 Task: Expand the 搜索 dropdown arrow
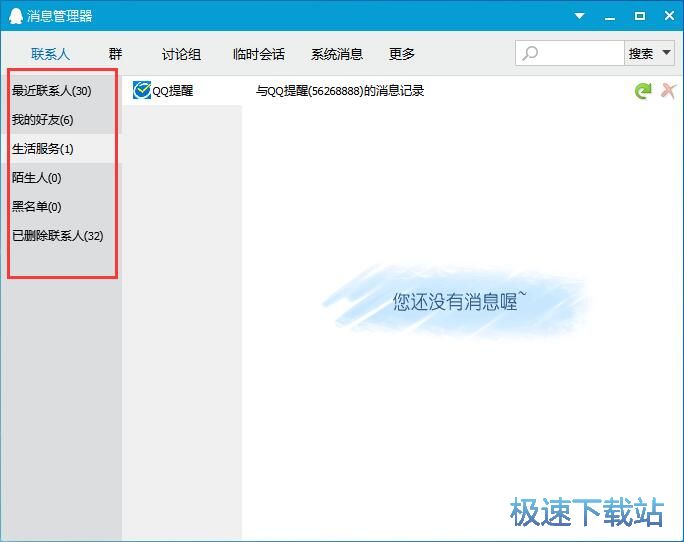tap(666, 53)
